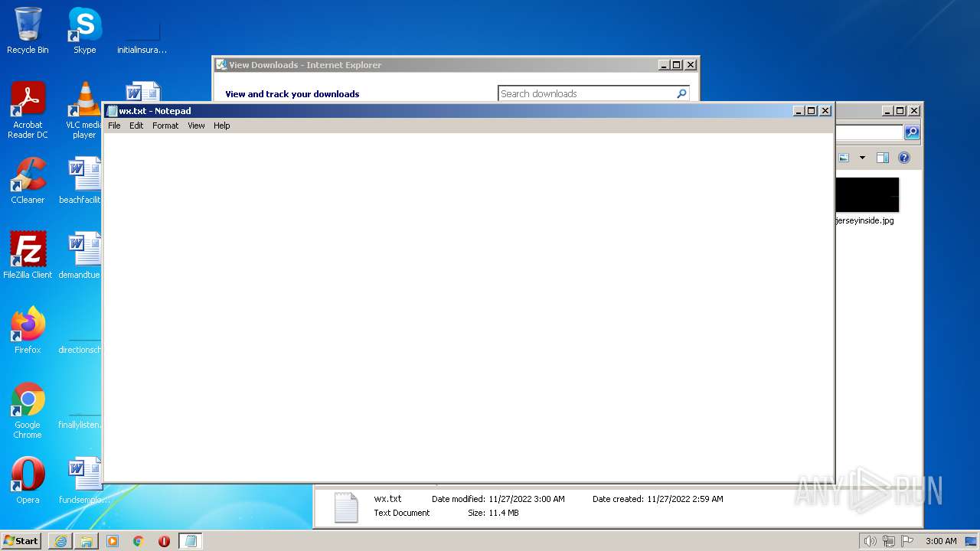This screenshot has width=980, height=551.
Task: Click the volume speaker tray icon
Action: tap(870, 541)
